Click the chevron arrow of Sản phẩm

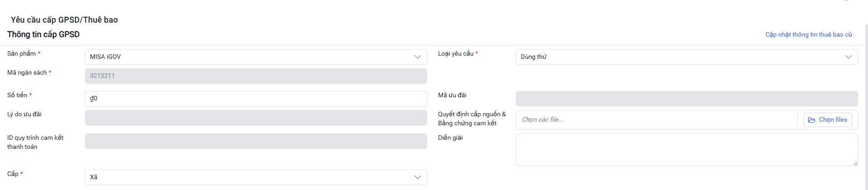[417, 57]
